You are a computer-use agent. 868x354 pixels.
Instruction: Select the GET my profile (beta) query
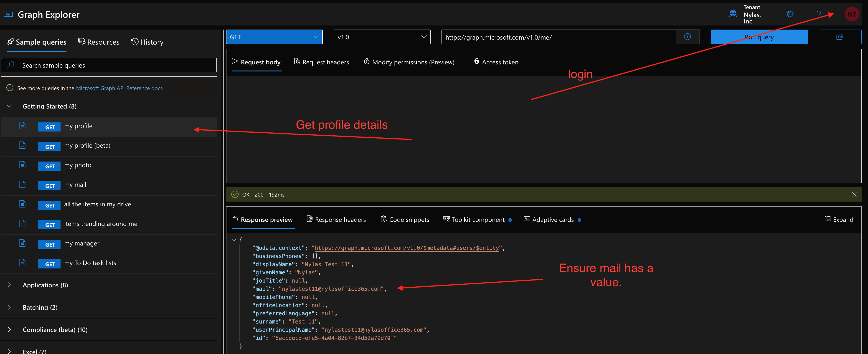click(x=109, y=146)
